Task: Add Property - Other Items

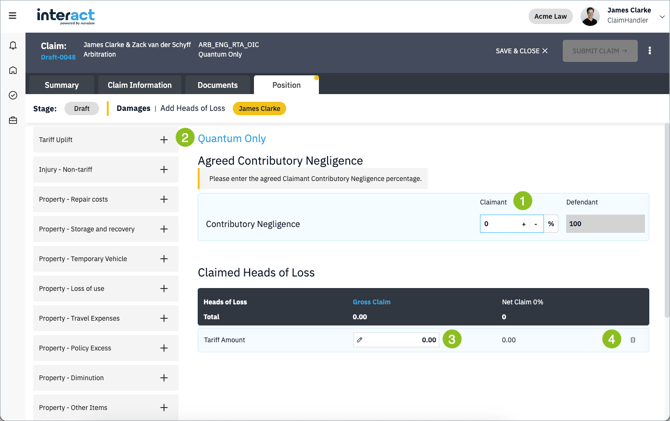Action: (164, 408)
